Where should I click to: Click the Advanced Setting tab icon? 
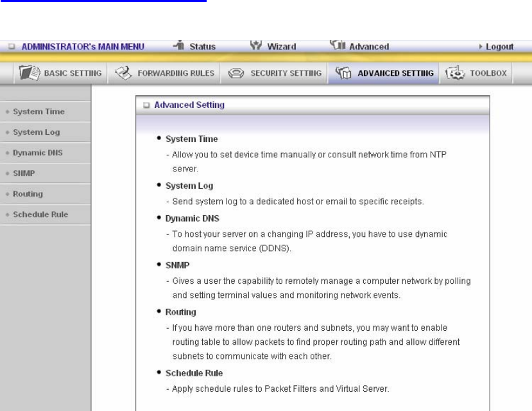click(343, 73)
